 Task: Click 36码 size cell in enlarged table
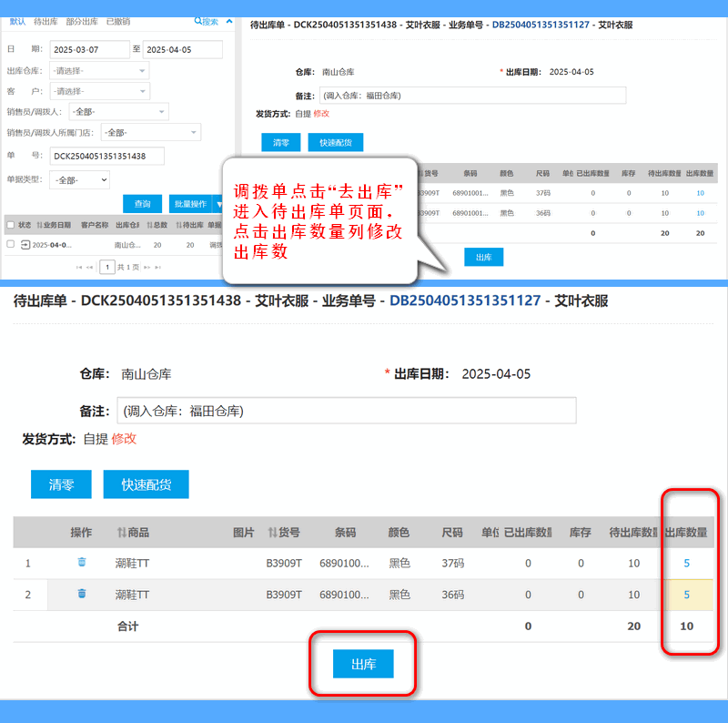452,595
